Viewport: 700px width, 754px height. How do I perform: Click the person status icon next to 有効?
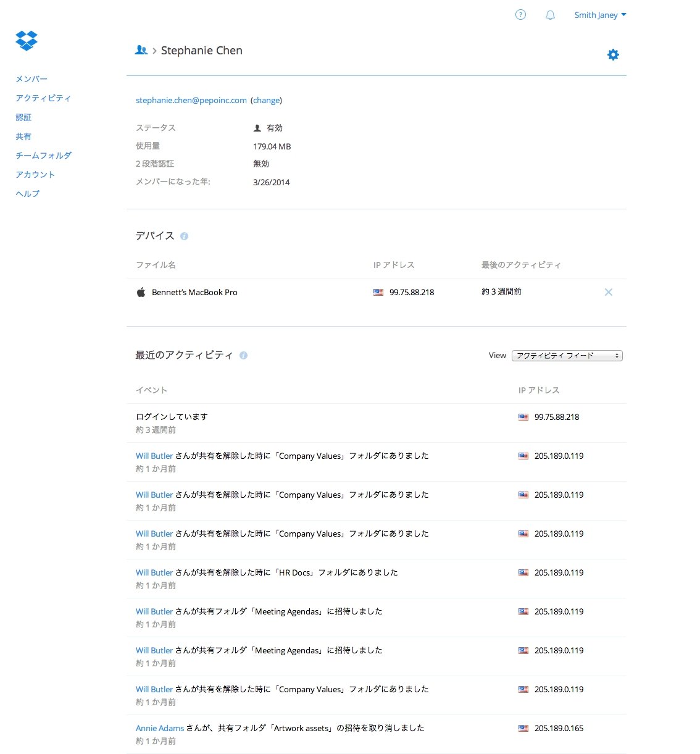point(257,128)
